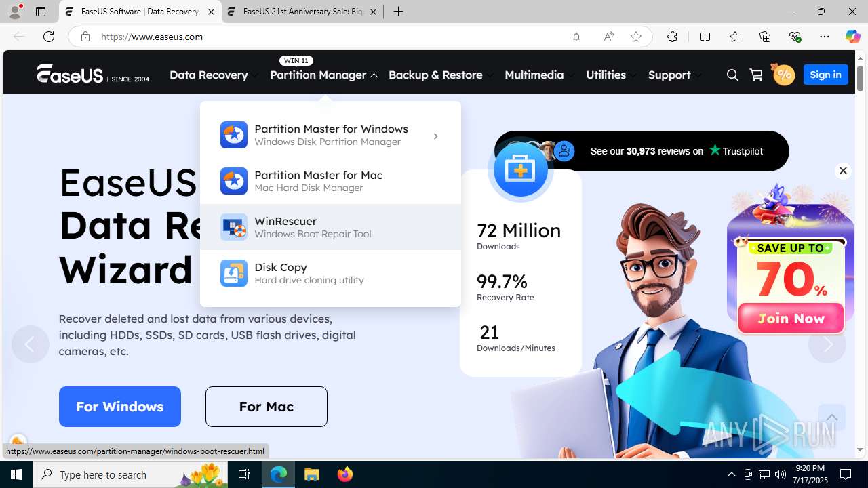Expand the Support menu
Screen dimensions: 868x488
point(675,75)
